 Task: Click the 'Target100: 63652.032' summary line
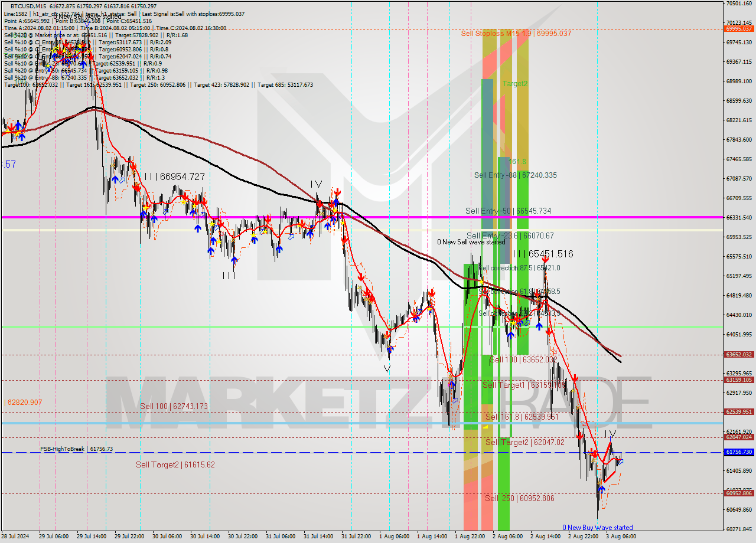(158, 85)
